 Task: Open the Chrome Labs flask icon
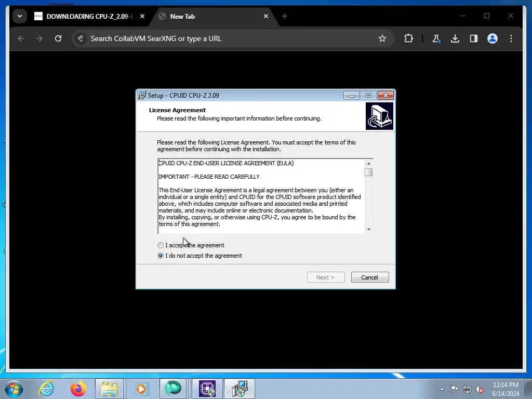(x=436, y=38)
